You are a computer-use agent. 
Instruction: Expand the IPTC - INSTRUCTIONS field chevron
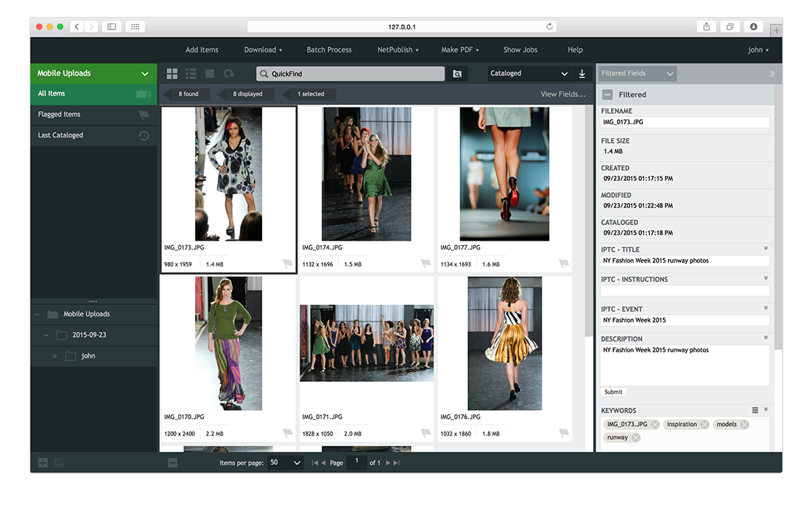(766, 278)
